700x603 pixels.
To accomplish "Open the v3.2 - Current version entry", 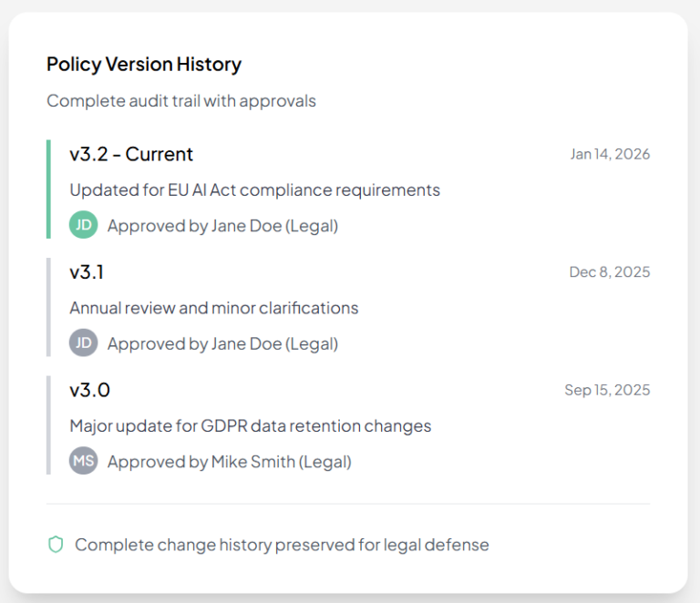I will [131, 154].
